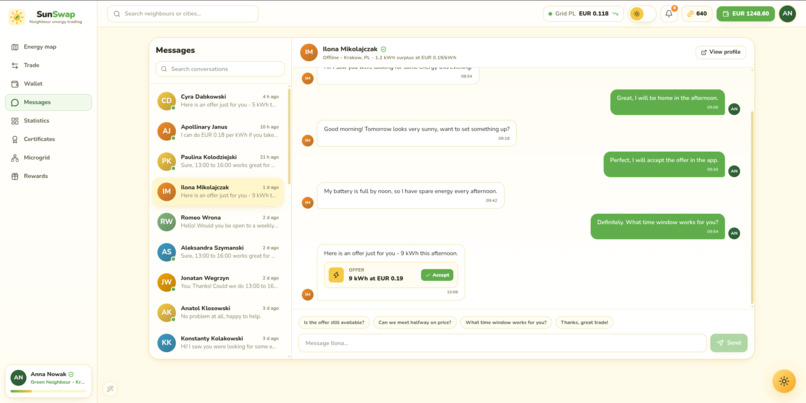
Task: Accept the 9 kWh at EUR 0.19 offer
Action: click(x=437, y=275)
